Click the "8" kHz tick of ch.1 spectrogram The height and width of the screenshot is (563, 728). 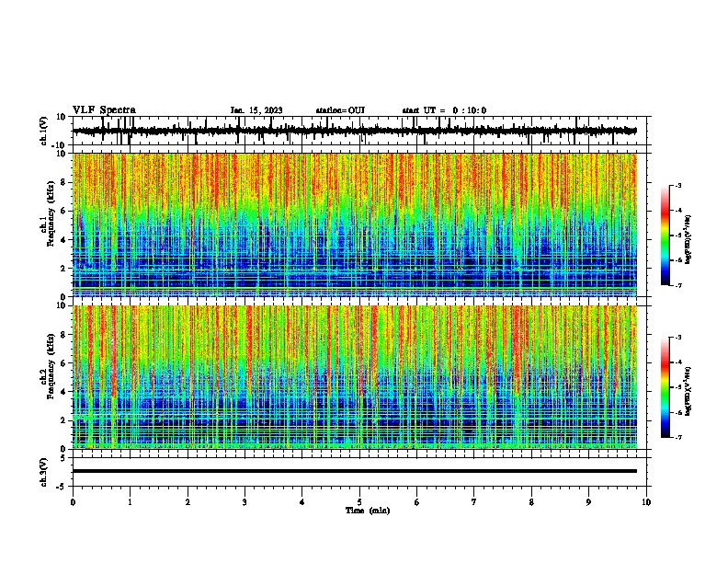(x=64, y=182)
